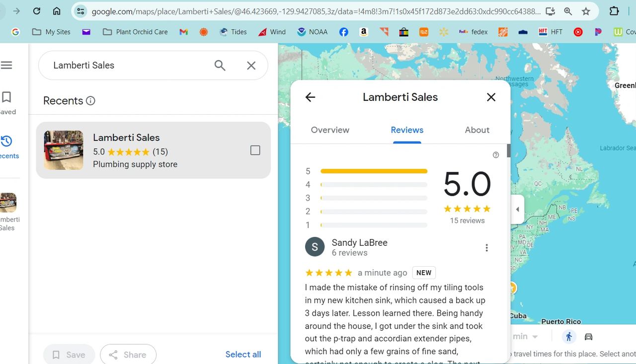Open the Google bookmark
This screenshot has width=636, height=364.
pyautogui.click(x=15, y=32)
